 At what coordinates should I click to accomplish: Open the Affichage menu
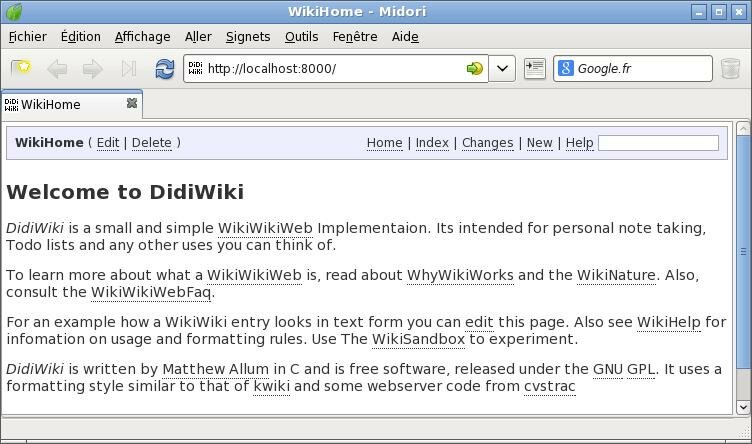pyautogui.click(x=142, y=37)
